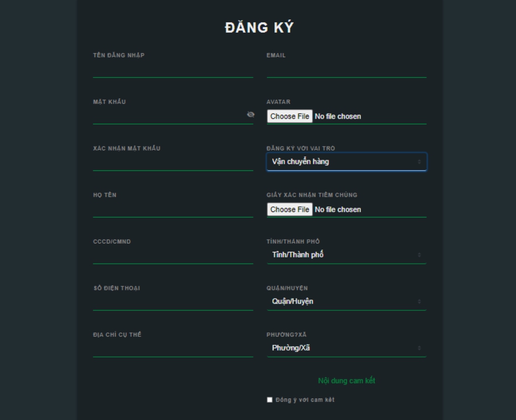Image resolution: width=516 pixels, height=420 pixels.
Task: Expand the Phường/Xã dropdown
Action: (347, 348)
